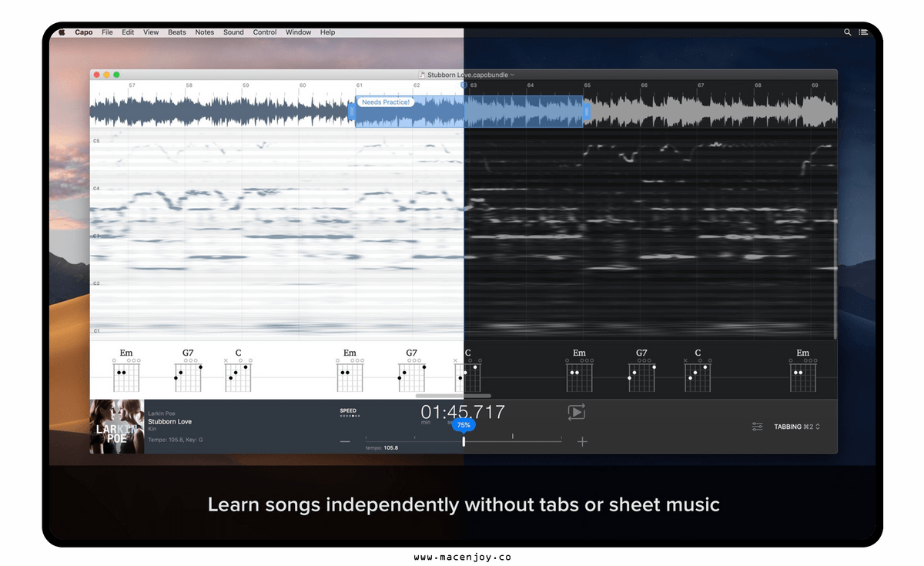Viewport: 924px width, 566px height.
Task: Open the Window menu
Action: coord(299,32)
